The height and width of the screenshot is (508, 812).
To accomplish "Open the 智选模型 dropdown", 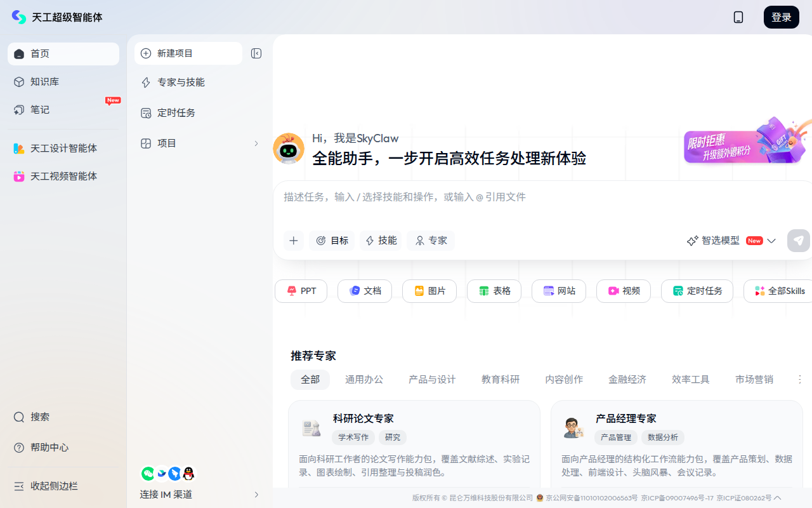I will tap(731, 241).
